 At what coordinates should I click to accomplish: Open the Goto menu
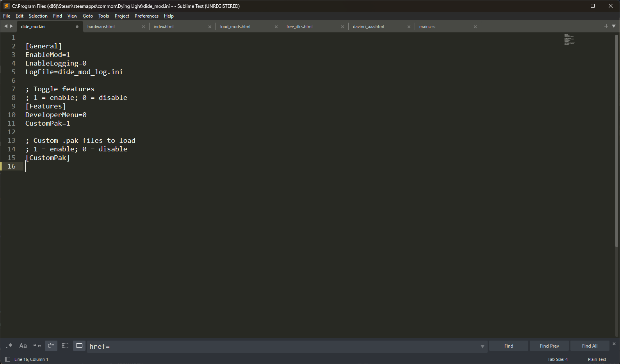click(88, 16)
